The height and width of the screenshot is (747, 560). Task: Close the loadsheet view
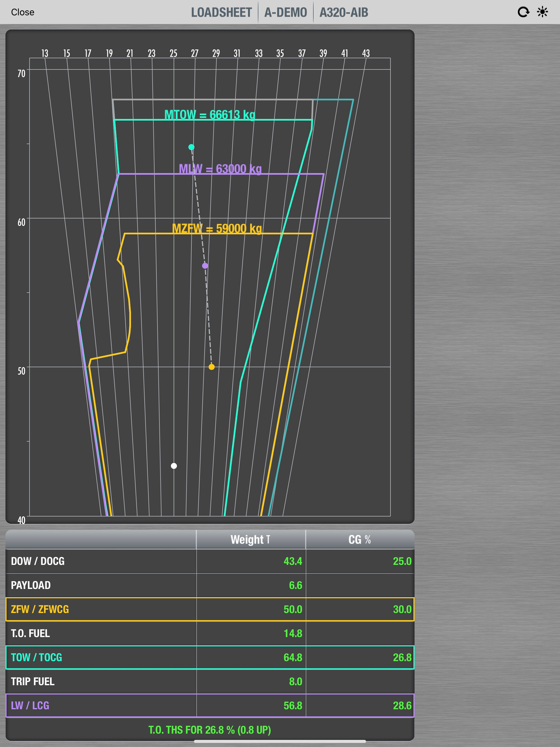click(23, 12)
